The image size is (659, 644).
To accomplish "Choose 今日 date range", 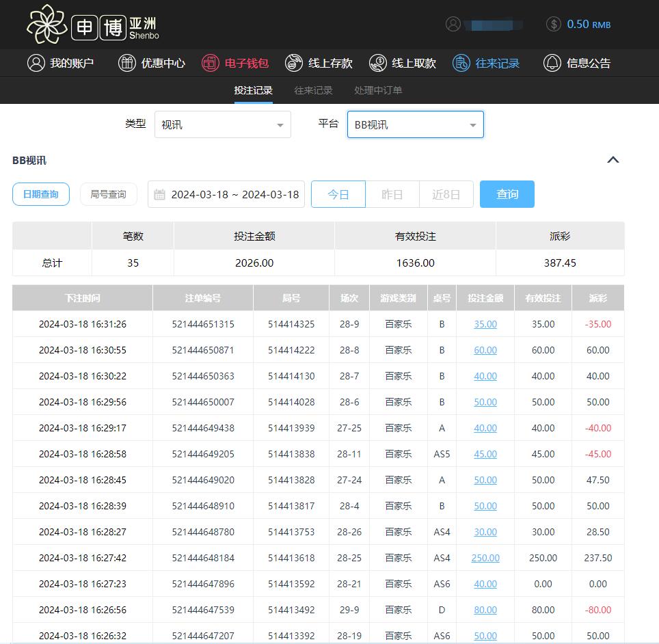I will [x=338, y=194].
